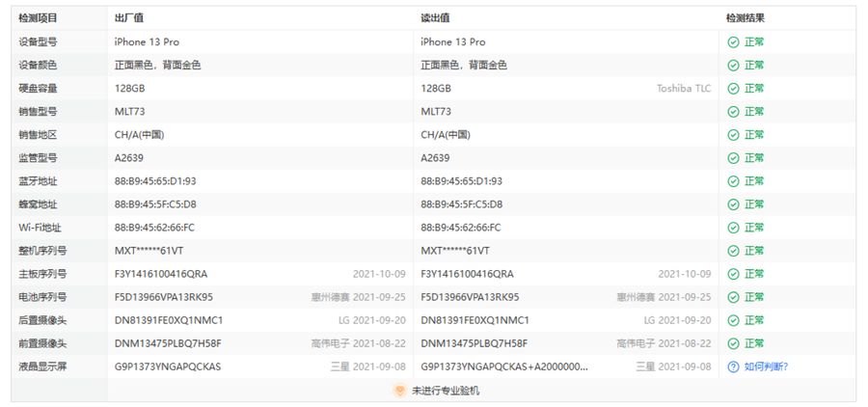Select the 销售型号 row label

(x=38, y=112)
